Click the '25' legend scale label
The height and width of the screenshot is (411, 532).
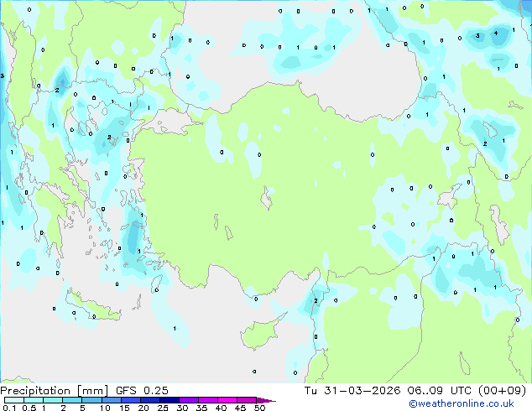[x=163, y=408]
